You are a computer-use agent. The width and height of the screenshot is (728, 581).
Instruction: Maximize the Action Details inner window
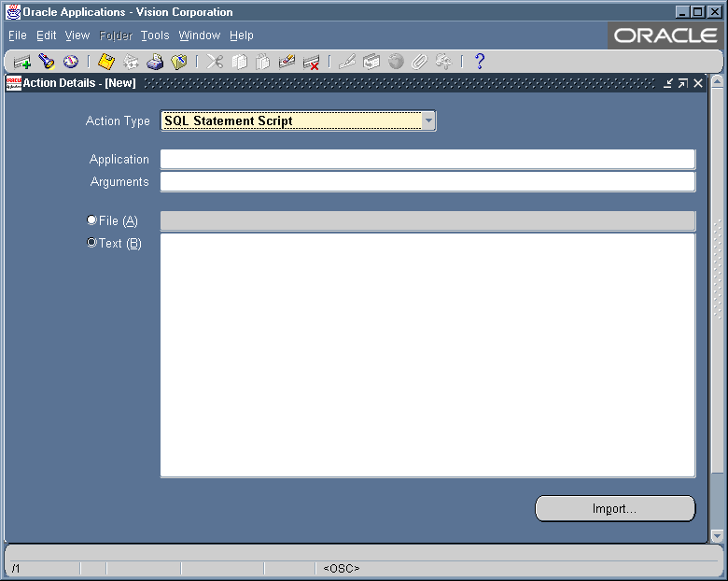pos(682,83)
